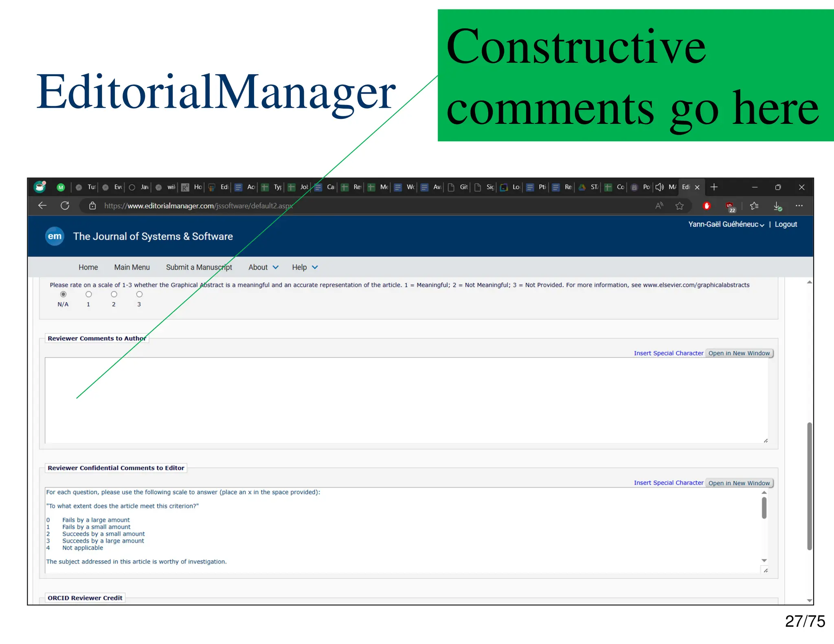Click 'The Journal of Systems & Software' title

(153, 237)
